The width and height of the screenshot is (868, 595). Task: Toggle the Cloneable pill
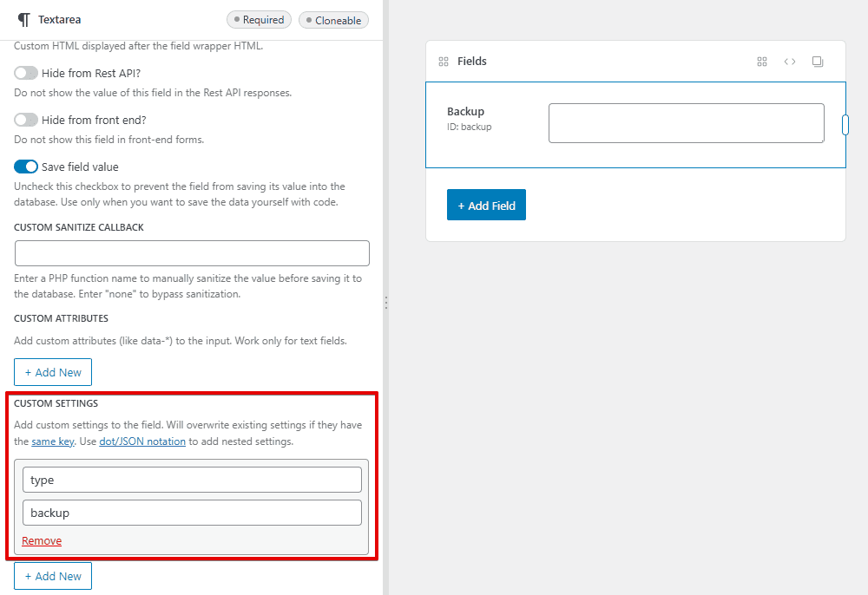point(333,19)
